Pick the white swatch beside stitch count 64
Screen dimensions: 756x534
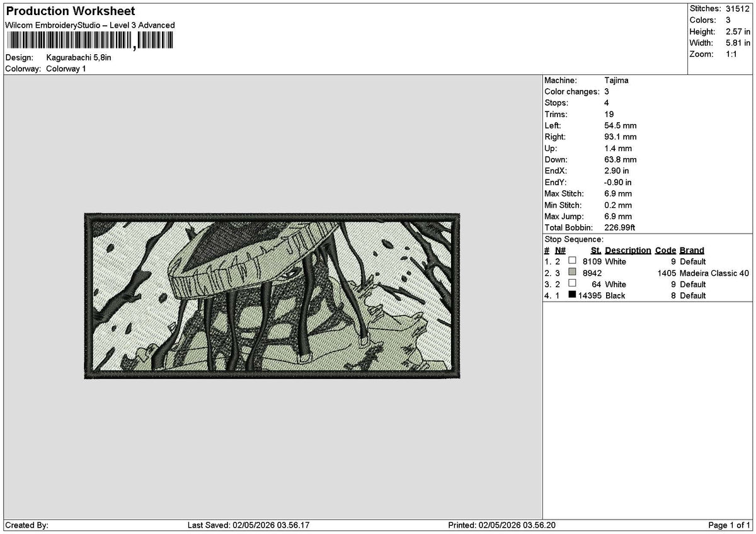pos(572,284)
